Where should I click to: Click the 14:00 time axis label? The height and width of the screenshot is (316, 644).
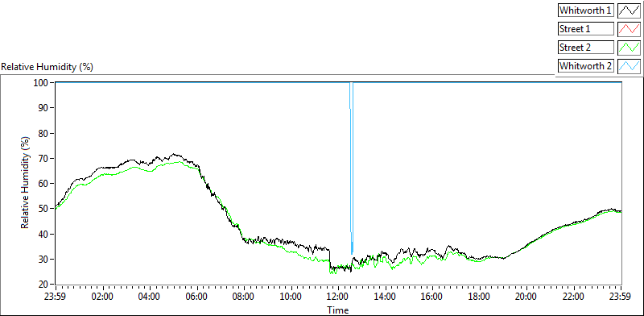[x=386, y=296]
